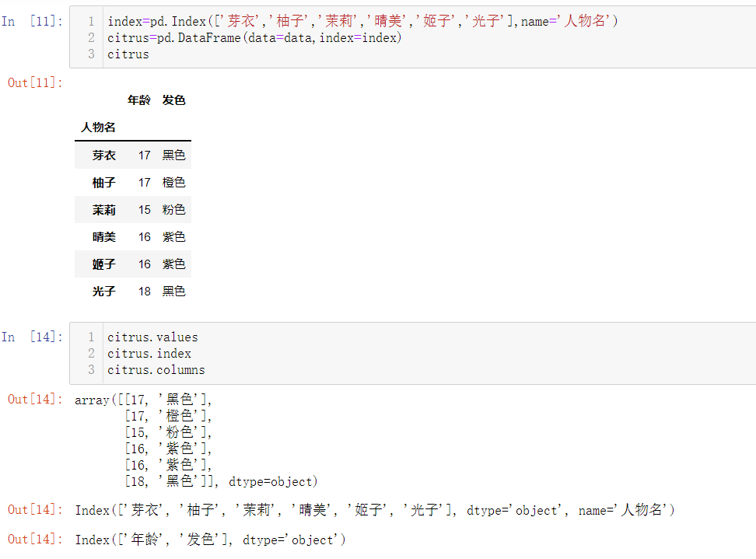The height and width of the screenshot is (559, 756).
Task: Click the citrus.columns line of code
Action: click(156, 369)
